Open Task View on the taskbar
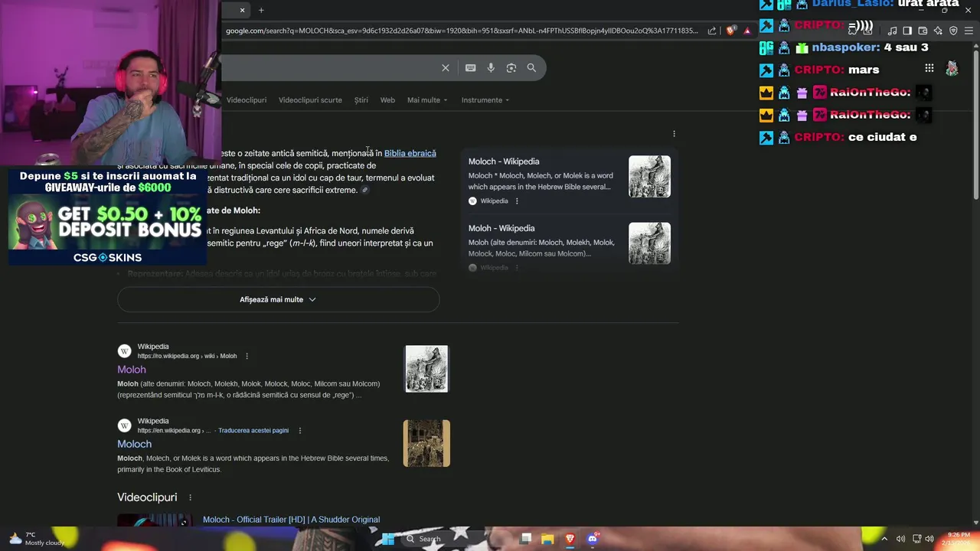This screenshot has height=551, width=980. pyautogui.click(x=525, y=539)
